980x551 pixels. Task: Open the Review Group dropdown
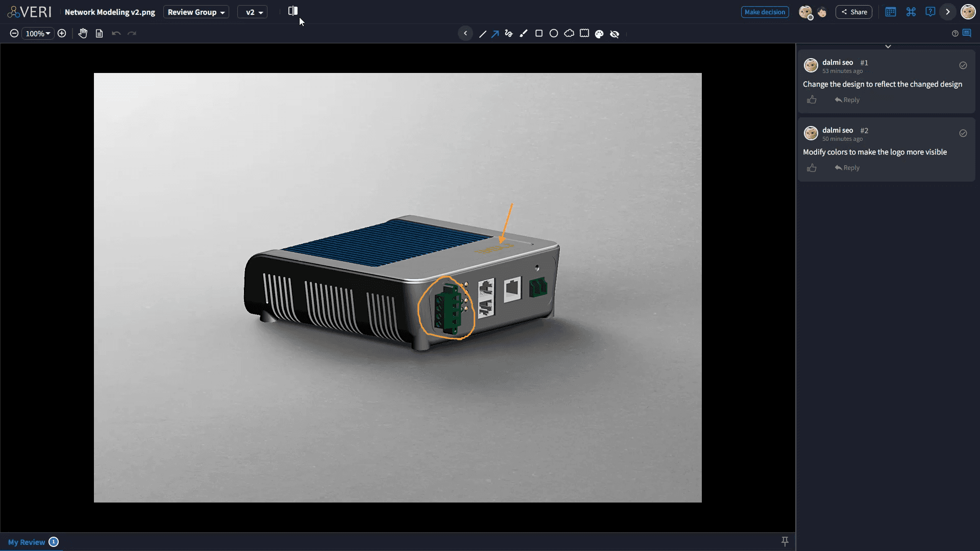point(195,12)
